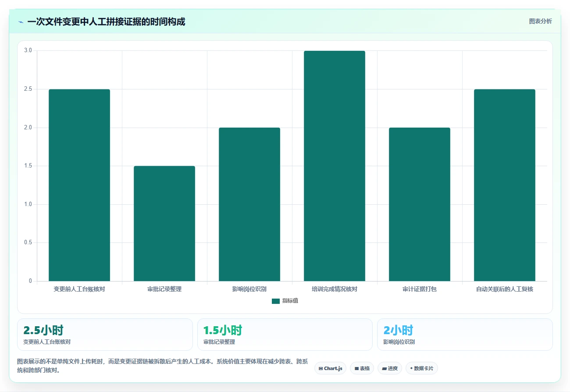The height and width of the screenshot is (392, 570).
Task: Select the 表格 tag chip
Action: tap(362, 368)
